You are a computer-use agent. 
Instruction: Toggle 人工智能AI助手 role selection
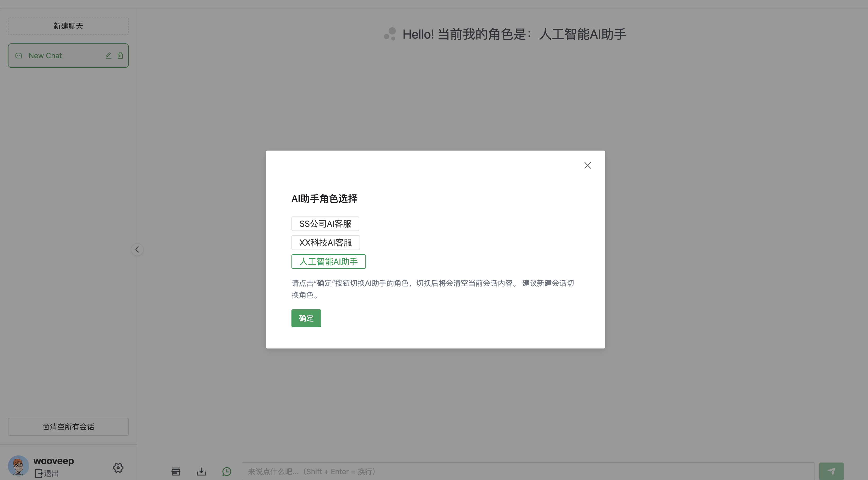pos(328,261)
